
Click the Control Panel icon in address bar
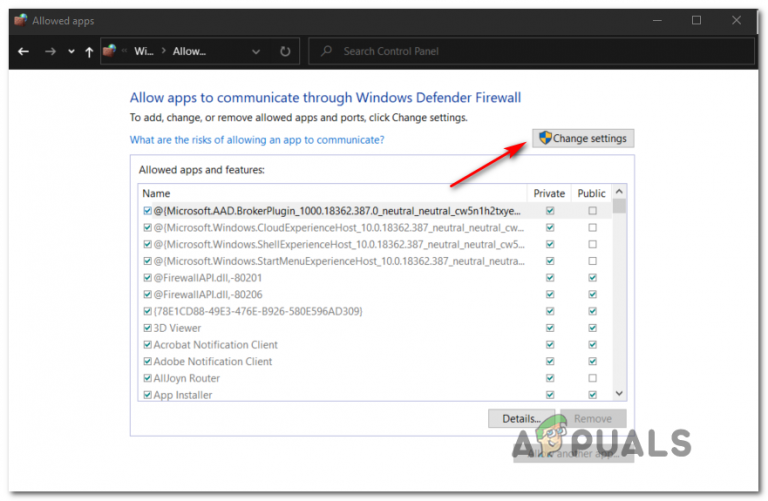coord(110,51)
